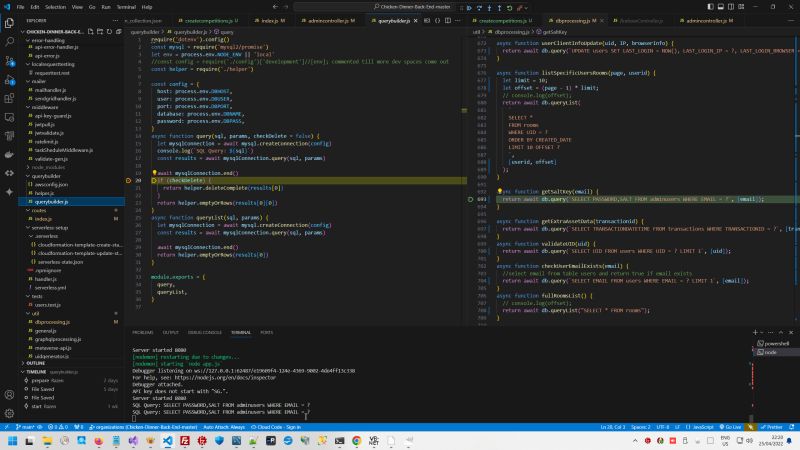Toggle the breakpoint on line 693

[470, 199]
